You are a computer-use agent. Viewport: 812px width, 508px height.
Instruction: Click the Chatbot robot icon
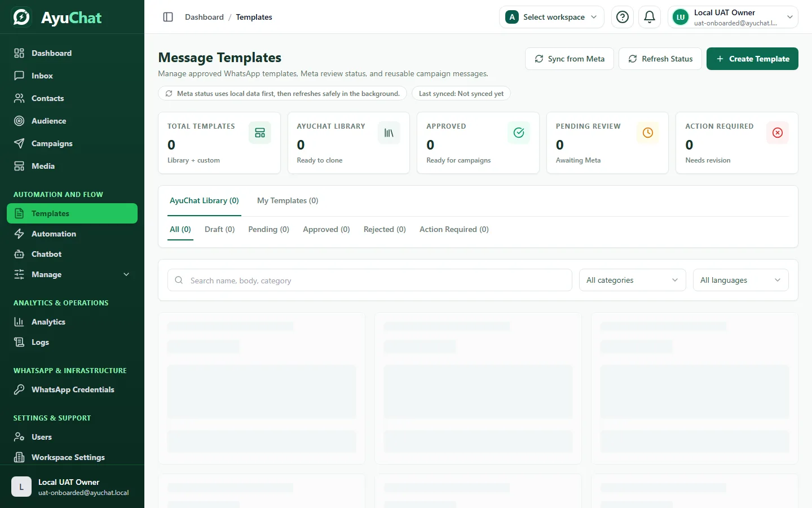pyautogui.click(x=19, y=254)
